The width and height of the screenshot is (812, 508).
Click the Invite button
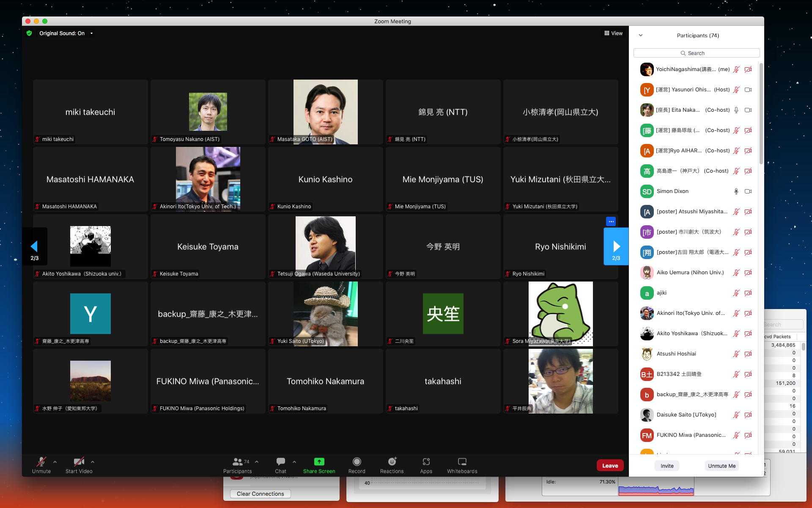coord(667,466)
